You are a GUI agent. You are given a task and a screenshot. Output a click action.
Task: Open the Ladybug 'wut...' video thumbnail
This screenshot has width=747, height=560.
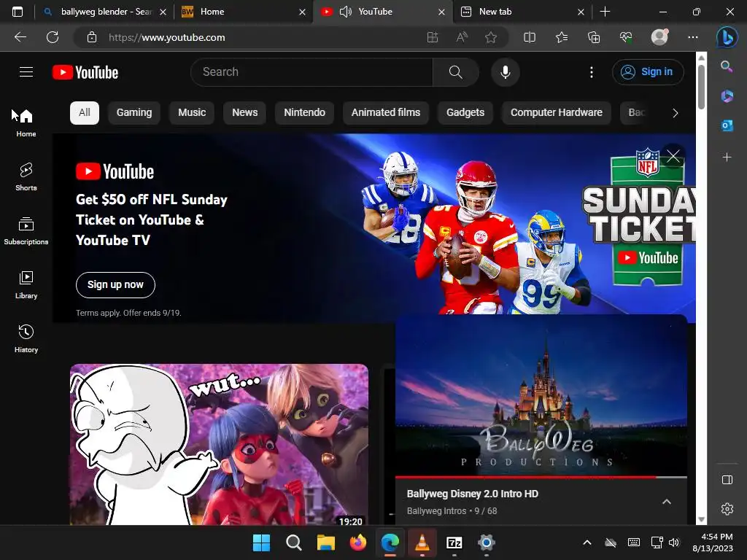click(219, 445)
